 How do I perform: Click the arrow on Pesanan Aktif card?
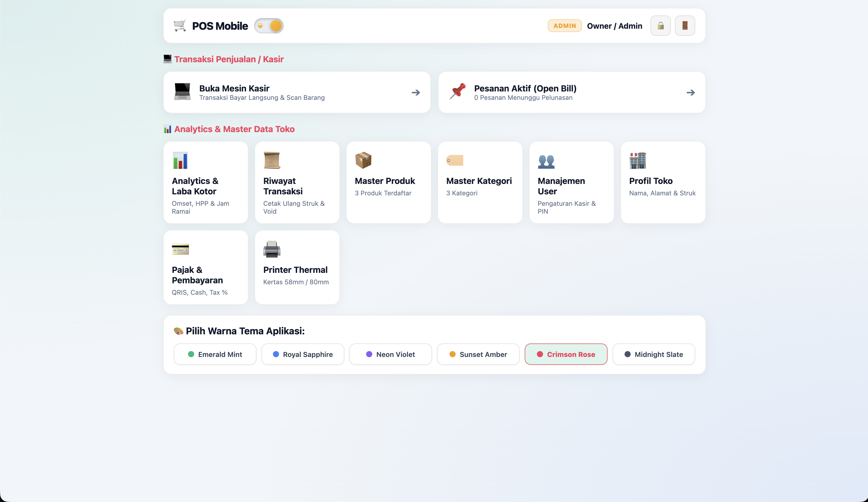tap(691, 93)
